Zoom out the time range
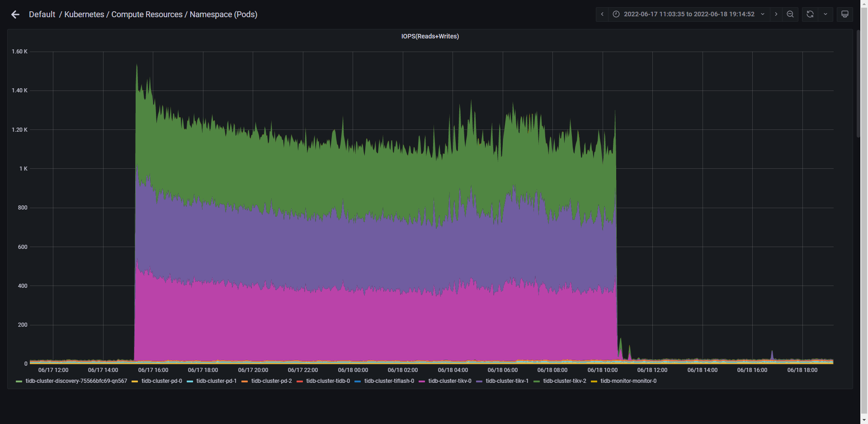The height and width of the screenshot is (424, 868). click(x=790, y=14)
